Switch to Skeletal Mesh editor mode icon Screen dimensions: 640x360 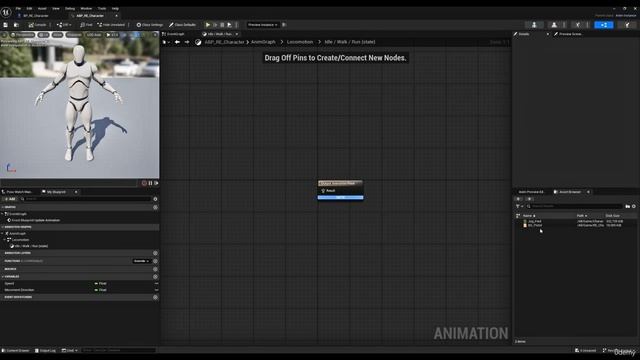click(554, 25)
